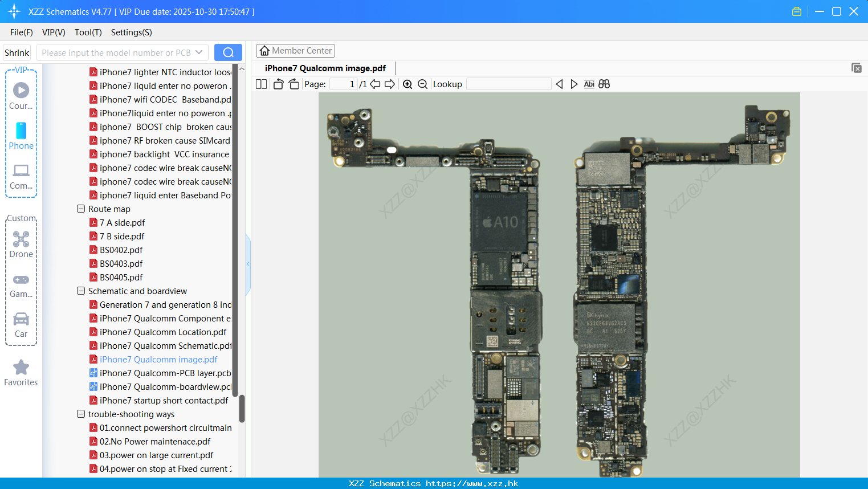
Task: Open BS0405.pdf
Action: tap(121, 277)
